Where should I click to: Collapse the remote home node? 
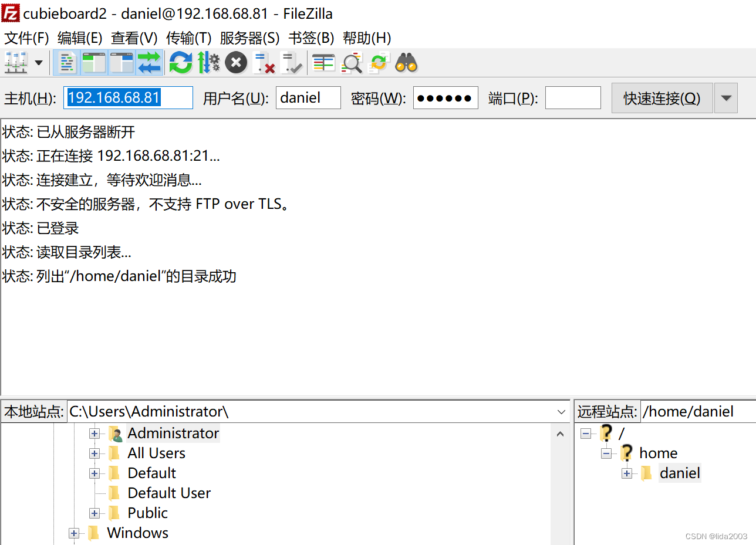606,453
